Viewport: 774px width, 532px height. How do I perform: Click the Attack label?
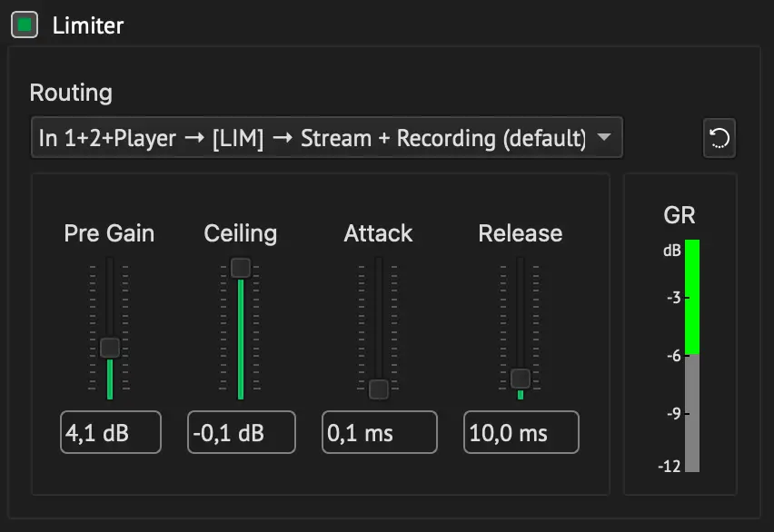point(378,233)
